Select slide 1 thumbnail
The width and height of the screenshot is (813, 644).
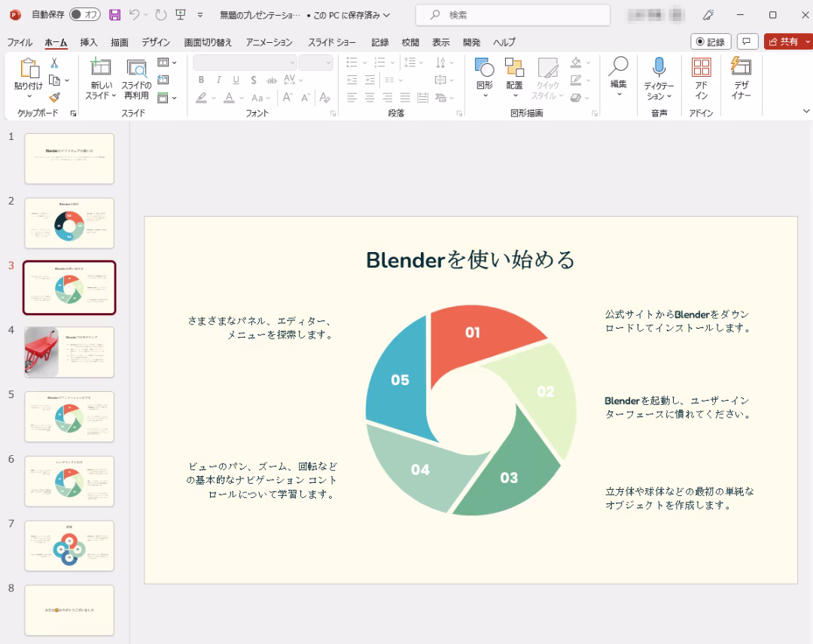69,159
